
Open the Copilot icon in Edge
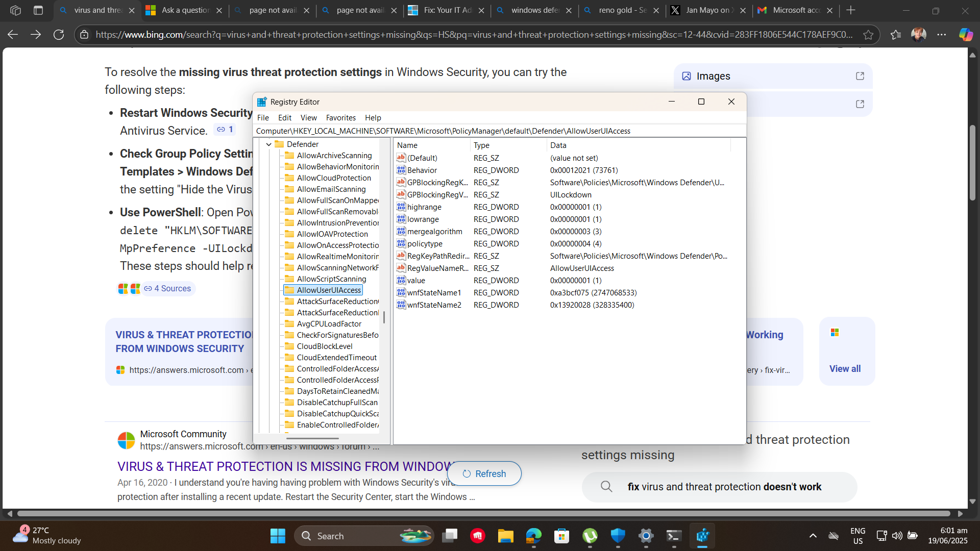pyautogui.click(x=966, y=35)
